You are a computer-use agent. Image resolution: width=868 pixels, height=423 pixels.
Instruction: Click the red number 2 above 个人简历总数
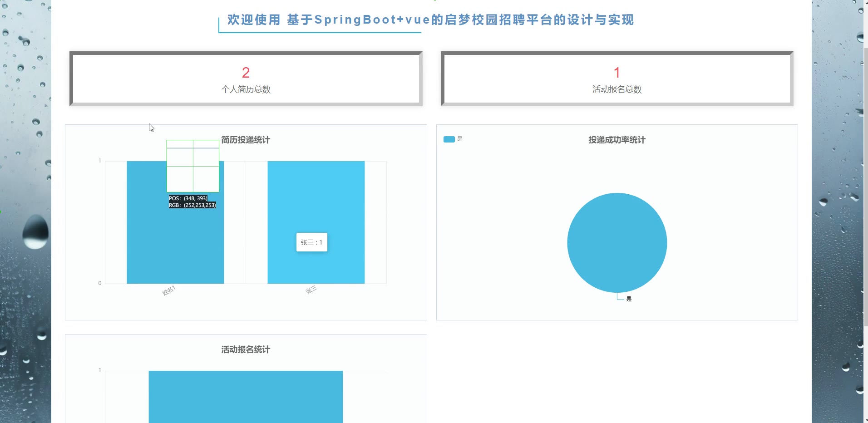[x=246, y=73]
